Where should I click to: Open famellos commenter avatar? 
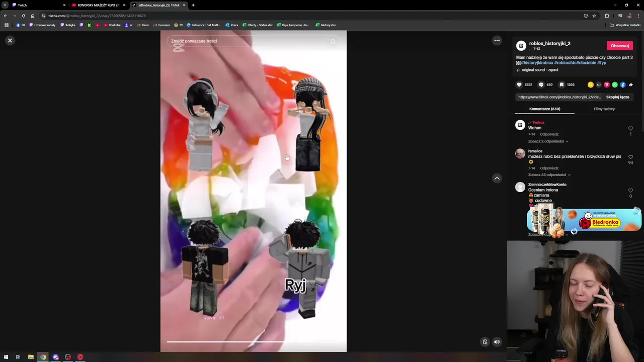click(x=520, y=154)
